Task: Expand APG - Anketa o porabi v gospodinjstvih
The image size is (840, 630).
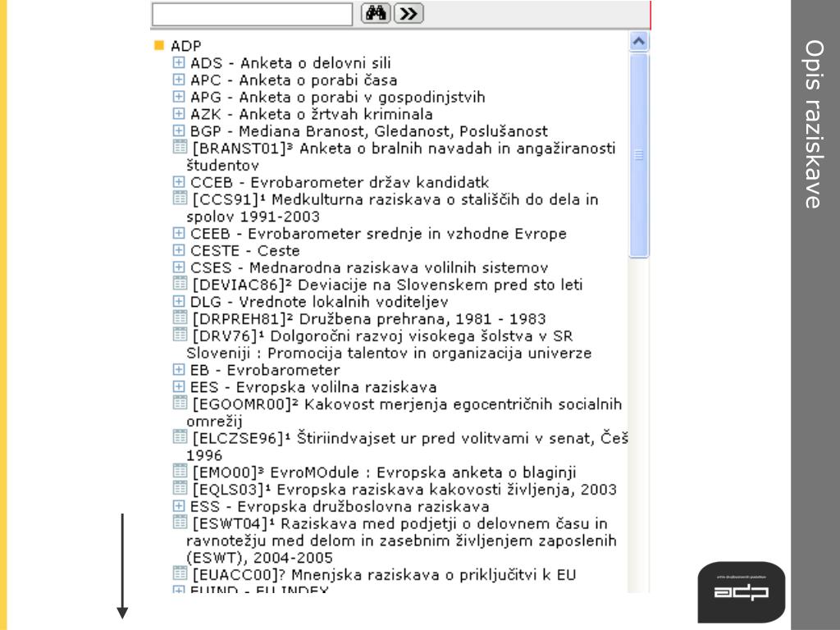Action: coord(178,97)
